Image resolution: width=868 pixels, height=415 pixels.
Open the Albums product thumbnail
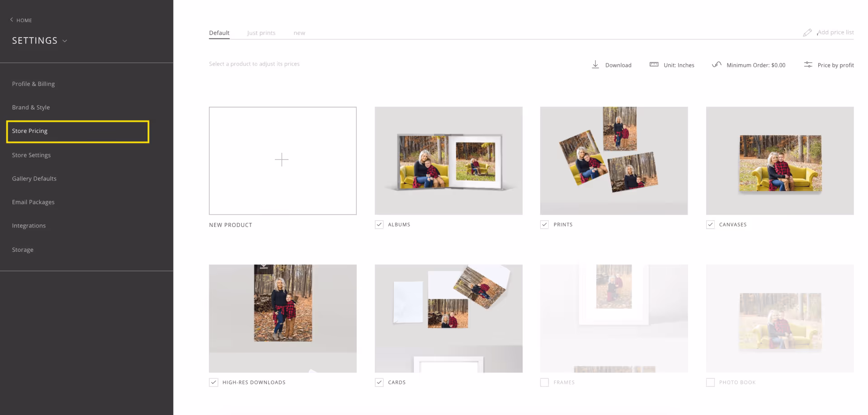[448, 160]
